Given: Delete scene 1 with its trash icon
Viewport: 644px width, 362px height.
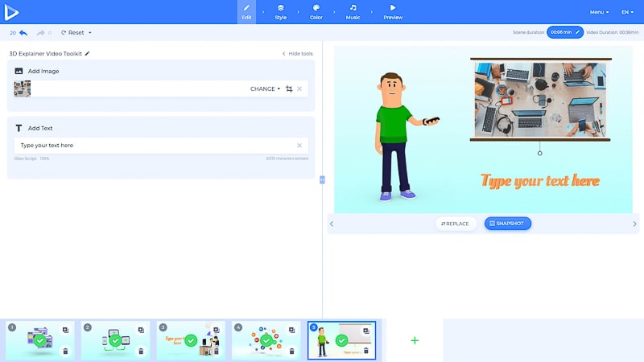Looking at the screenshot, I should click(x=65, y=351).
